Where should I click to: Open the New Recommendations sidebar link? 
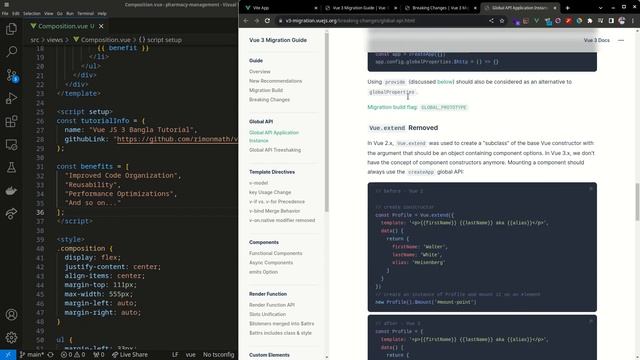pyautogui.click(x=276, y=81)
